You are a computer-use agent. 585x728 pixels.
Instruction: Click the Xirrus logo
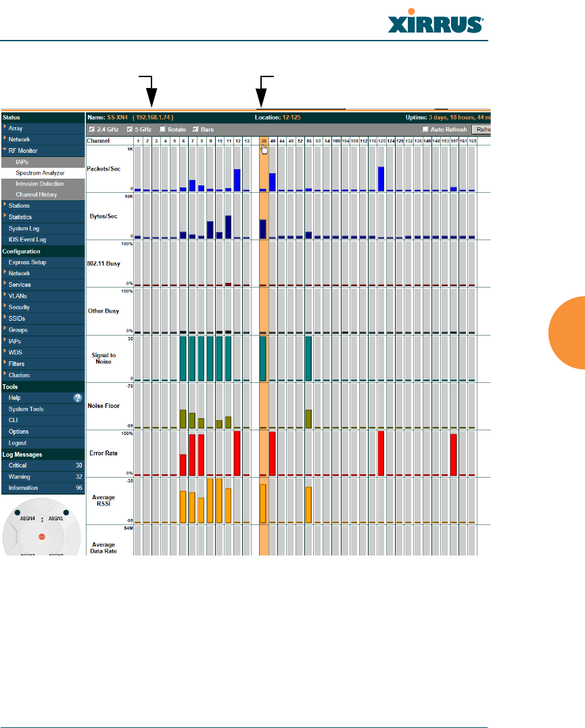(x=436, y=22)
